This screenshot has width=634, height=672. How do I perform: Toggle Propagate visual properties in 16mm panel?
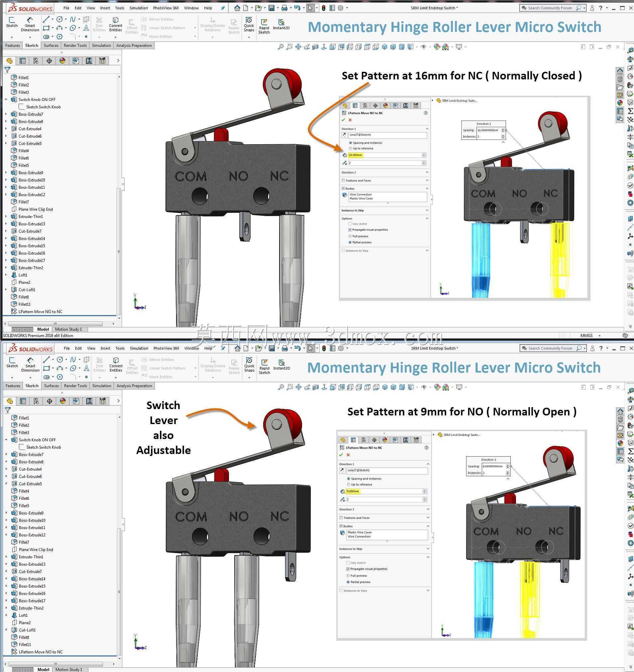click(x=350, y=230)
